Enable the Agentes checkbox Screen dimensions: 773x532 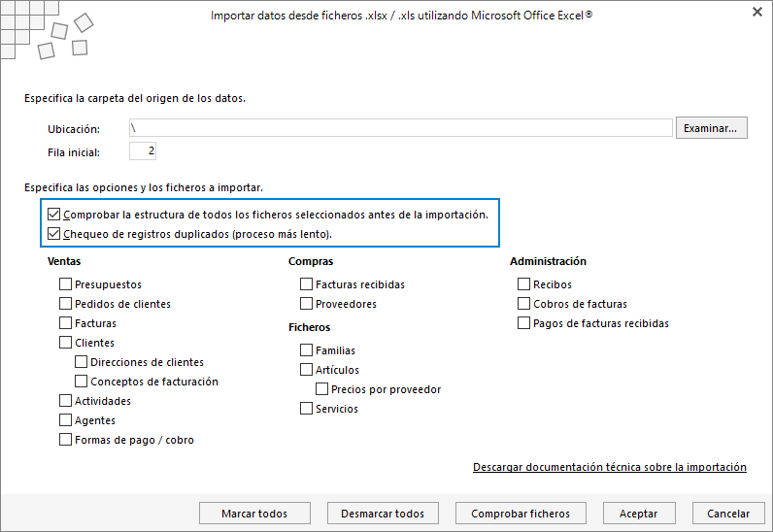click(65, 420)
